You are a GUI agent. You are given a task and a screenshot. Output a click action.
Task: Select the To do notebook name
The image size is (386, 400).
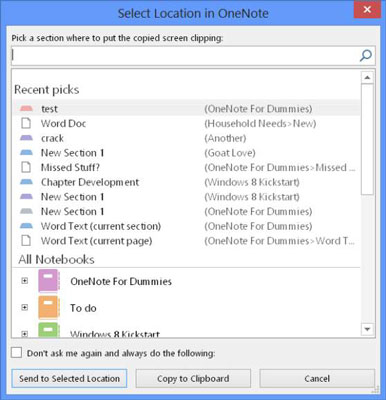click(x=83, y=308)
